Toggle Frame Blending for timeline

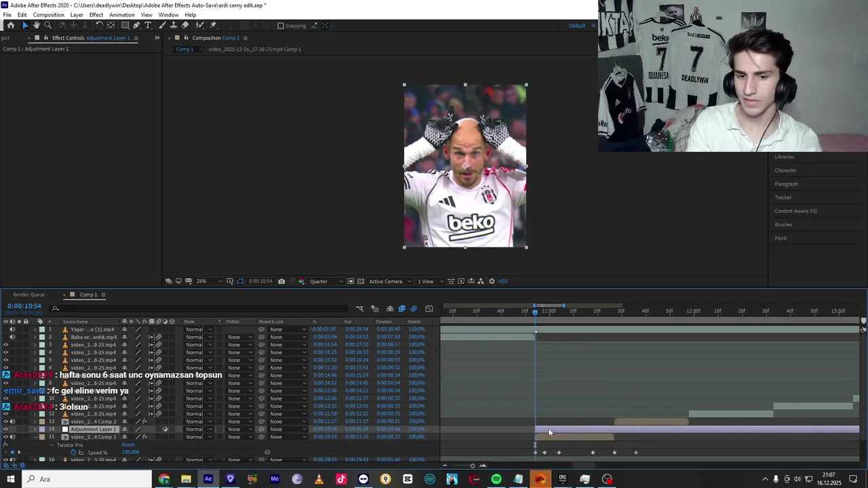pyautogui.click(x=401, y=309)
